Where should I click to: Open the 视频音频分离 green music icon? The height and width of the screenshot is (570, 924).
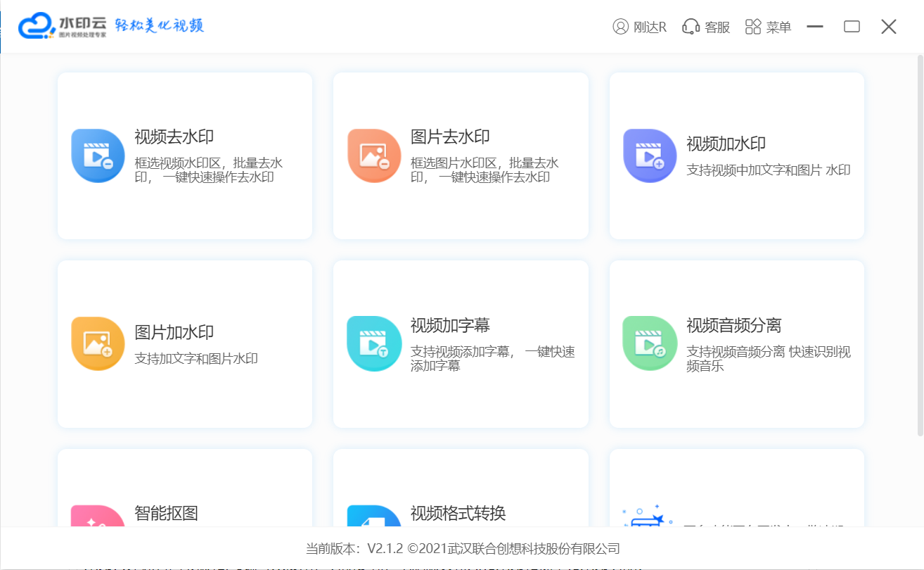click(x=650, y=344)
